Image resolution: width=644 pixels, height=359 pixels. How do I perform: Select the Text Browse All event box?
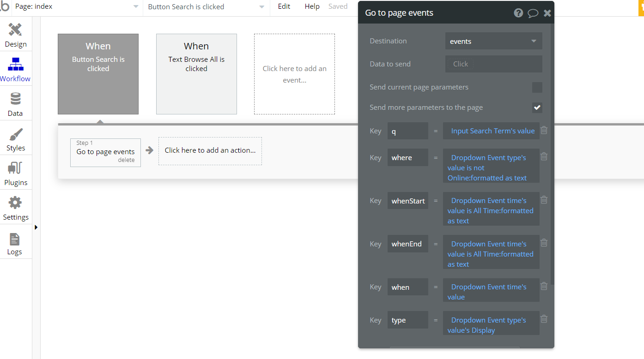196,74
